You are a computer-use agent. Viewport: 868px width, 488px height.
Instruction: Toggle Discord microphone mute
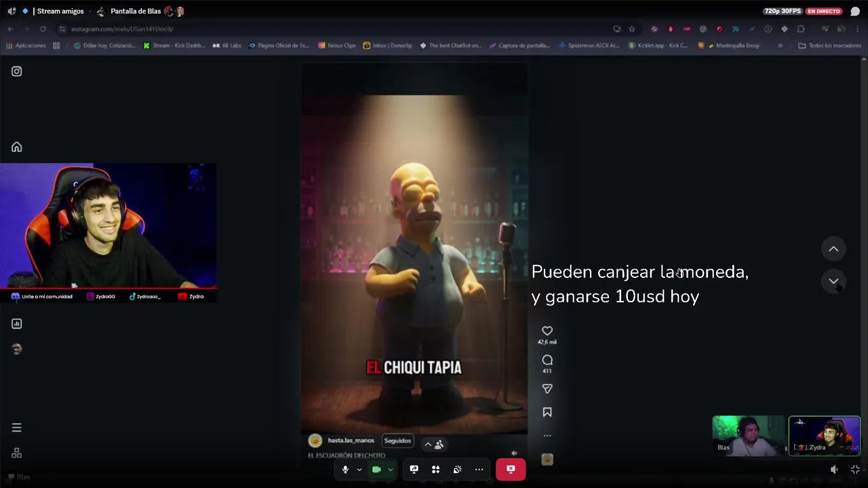[345, 469]
